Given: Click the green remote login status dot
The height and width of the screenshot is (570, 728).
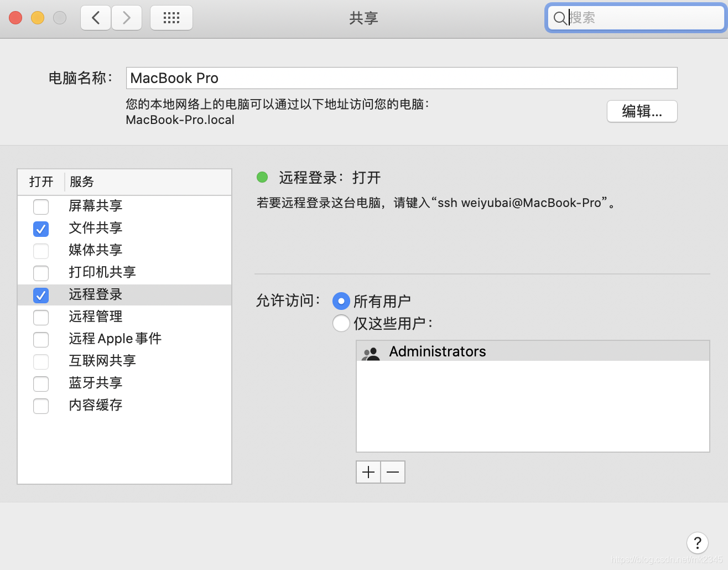Looking at the screenshot, I should point(262,177).
